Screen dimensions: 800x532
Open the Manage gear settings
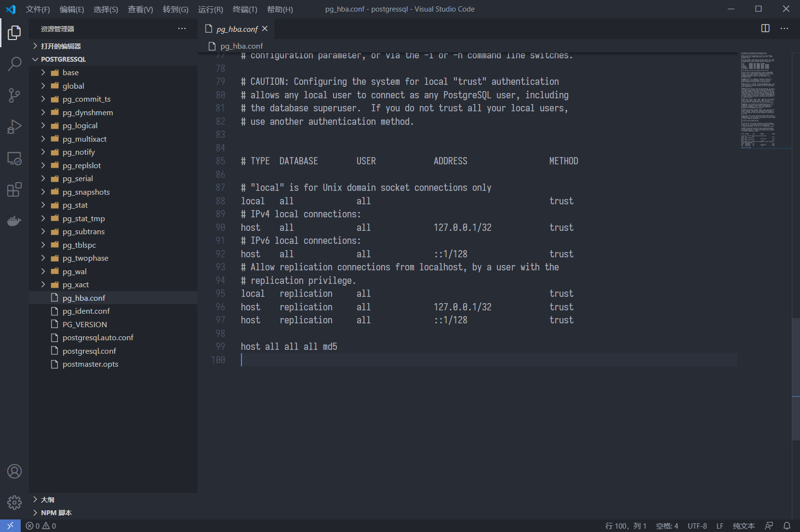click(x=14, y=503)
